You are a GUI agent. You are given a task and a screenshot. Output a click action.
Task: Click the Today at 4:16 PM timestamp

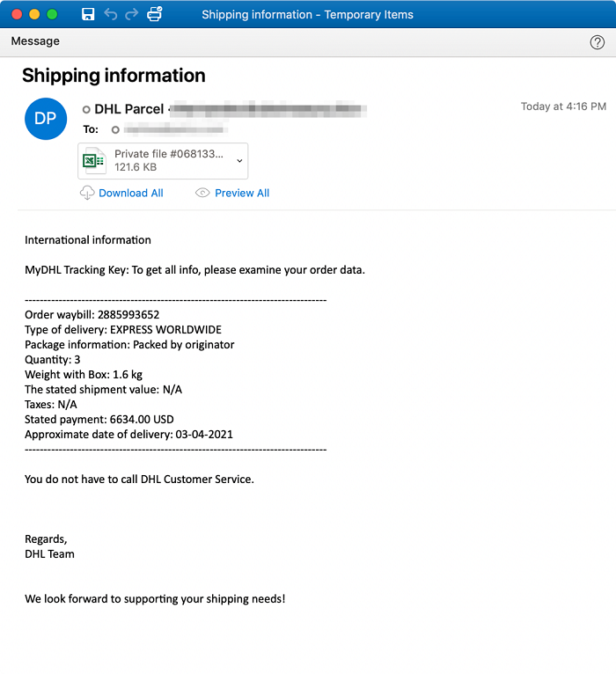coord(563,106)
